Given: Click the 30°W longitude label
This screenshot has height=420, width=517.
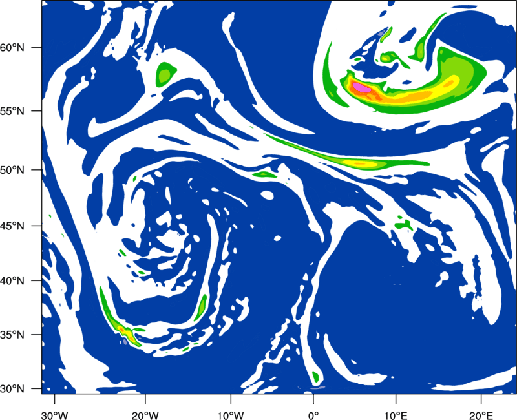Looking at the screenshot, I should pos(54,415).
